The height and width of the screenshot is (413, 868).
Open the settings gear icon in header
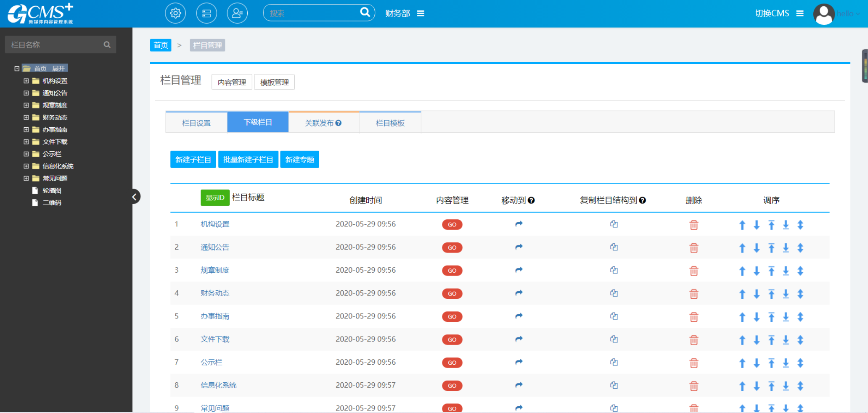point(175,13)
